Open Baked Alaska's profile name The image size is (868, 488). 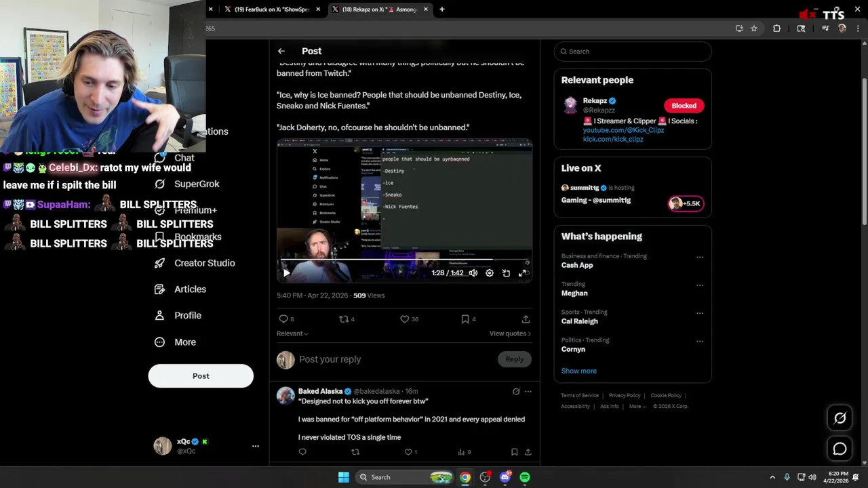(x=320, y=391)
